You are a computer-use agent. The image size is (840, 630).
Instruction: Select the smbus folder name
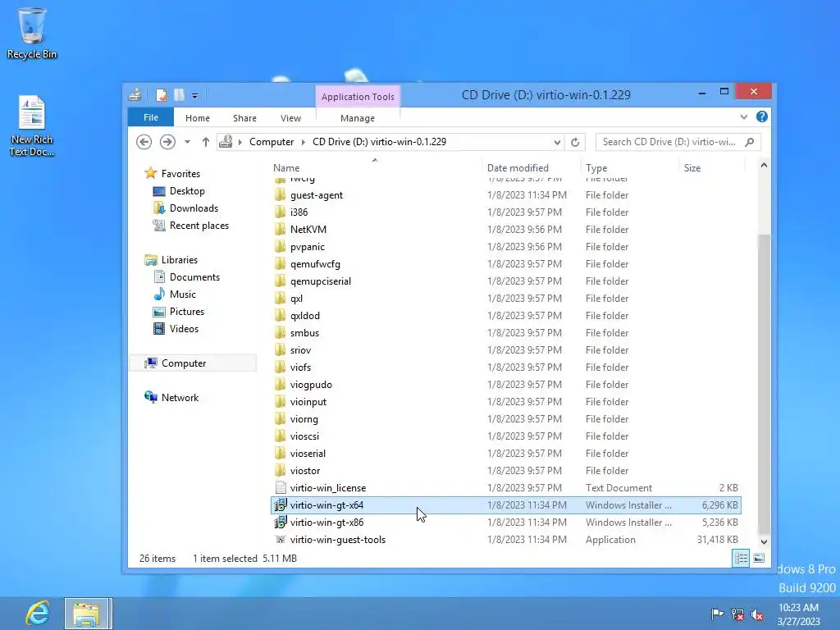tap(304, 333)
